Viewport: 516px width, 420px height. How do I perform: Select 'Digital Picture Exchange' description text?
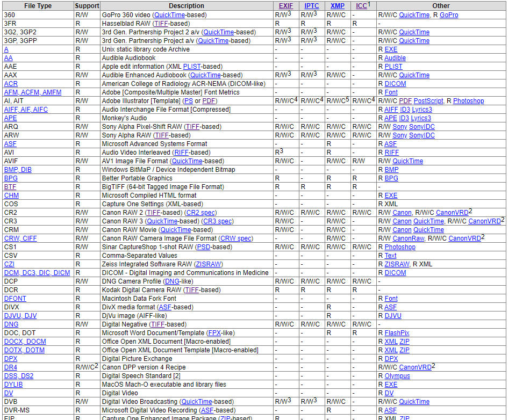pyautogui.click(x=137, y=359)
